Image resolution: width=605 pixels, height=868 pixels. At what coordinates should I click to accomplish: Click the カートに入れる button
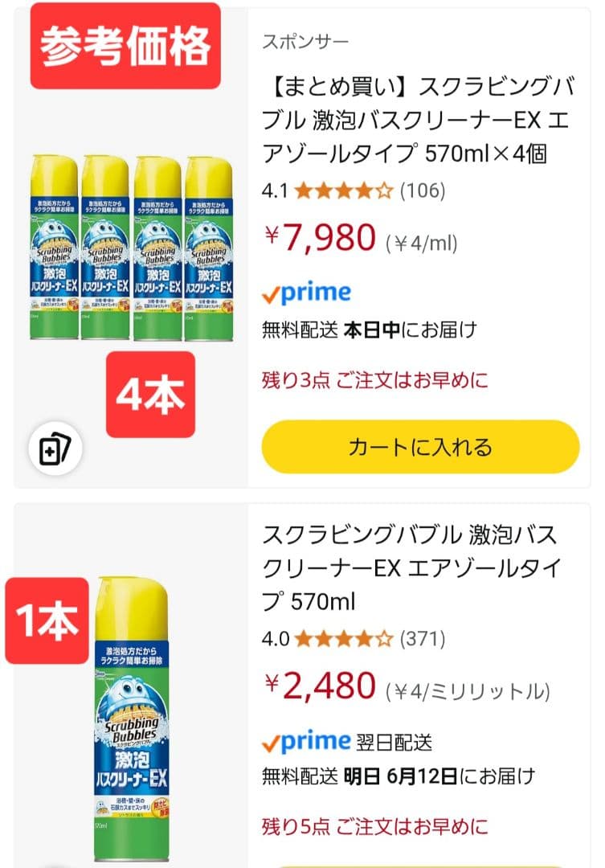pos(418,447)
